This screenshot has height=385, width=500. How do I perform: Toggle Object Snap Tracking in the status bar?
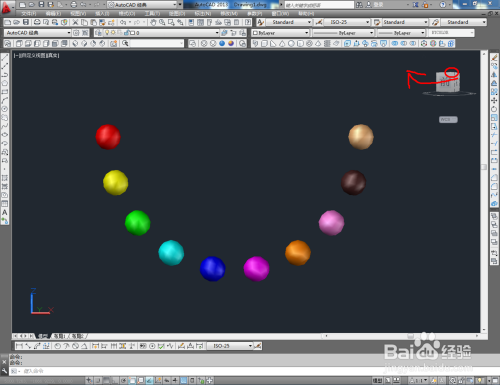pos(150,380)
